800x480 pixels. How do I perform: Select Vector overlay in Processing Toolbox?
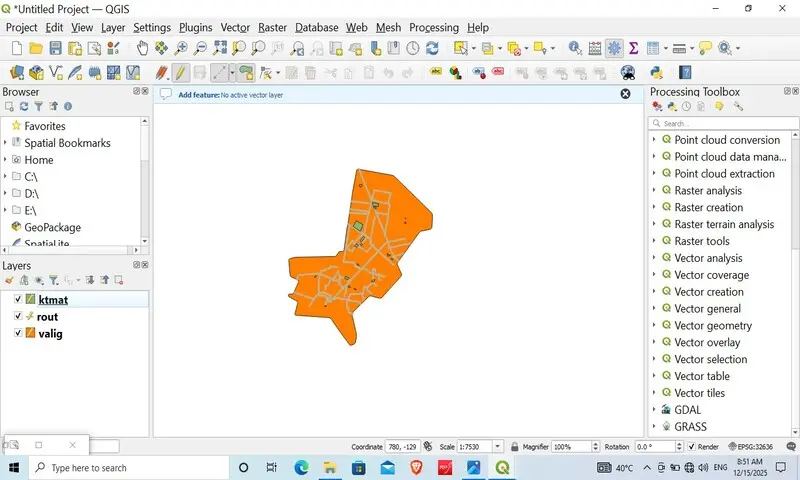pos(707,342)
